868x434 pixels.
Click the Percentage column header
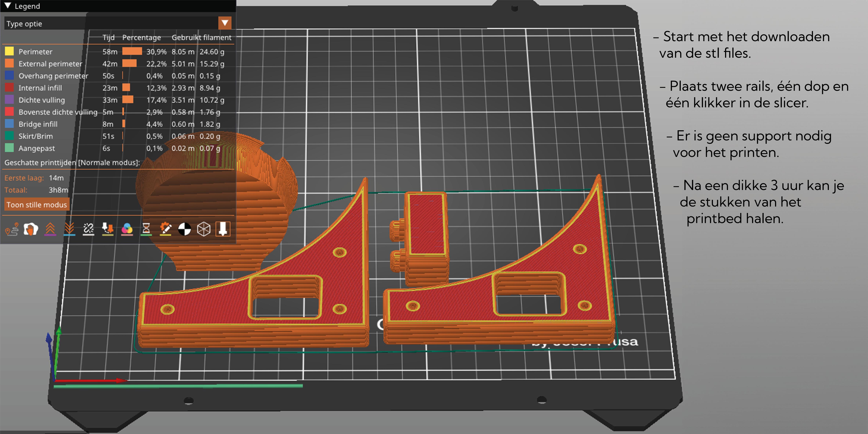(141, 37)
